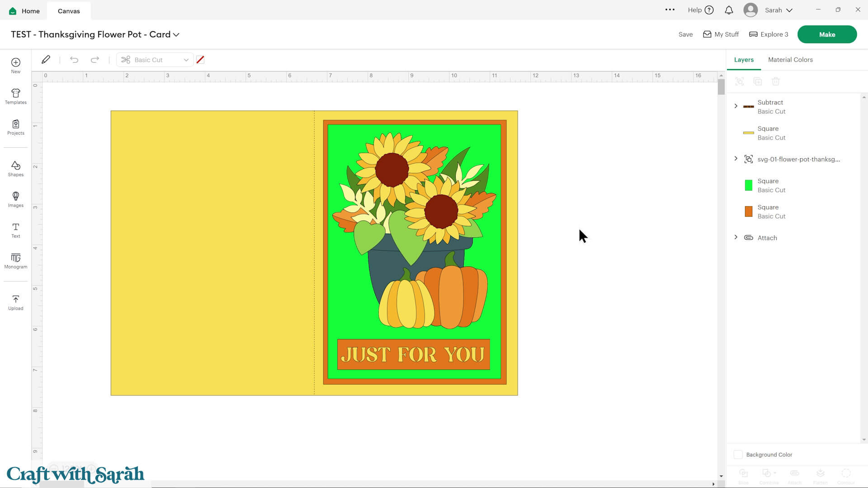868x488 pixels.
Task: Open the notifications bell
Action: pyautogui.click(x=729, y=10)
